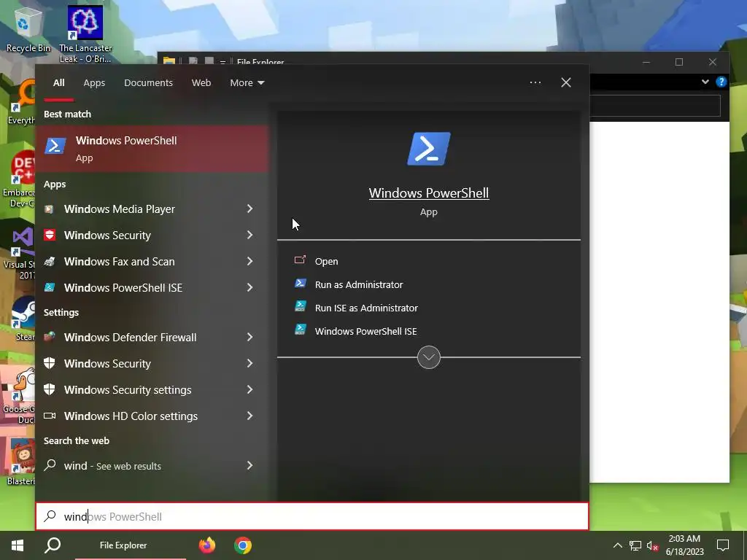Viewport: 747px width, 560px height.
Task: Open the Recycle Bin desktop icon
Action: pos(28,30)
